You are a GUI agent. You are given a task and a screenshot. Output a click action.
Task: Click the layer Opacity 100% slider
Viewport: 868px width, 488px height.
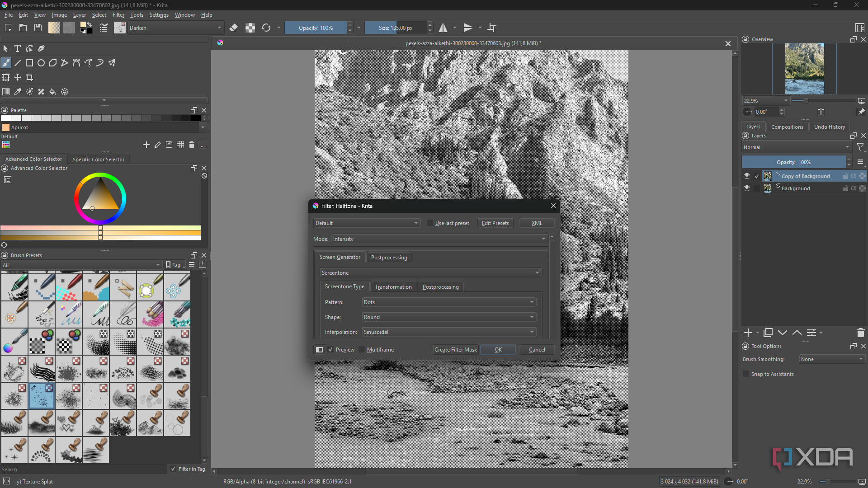[x=794, y=162]
